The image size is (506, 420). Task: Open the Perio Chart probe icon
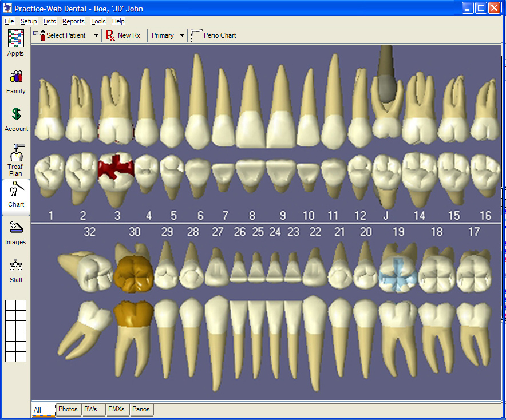coord(196,35)
